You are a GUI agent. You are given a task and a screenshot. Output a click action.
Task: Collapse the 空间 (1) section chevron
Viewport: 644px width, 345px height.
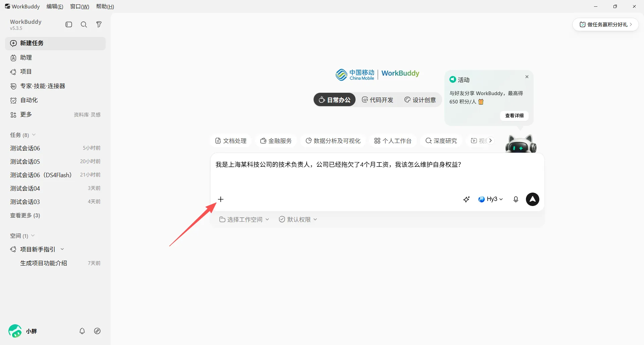(33, 235)
